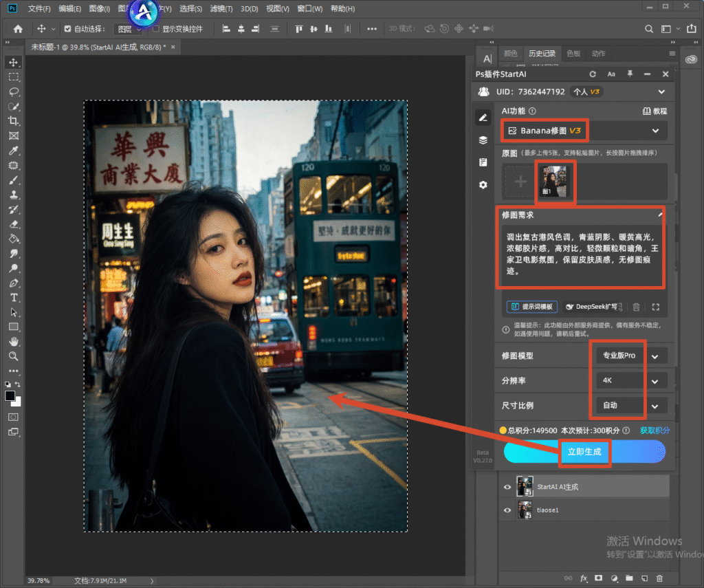The width and height of the screenshot is (704, 588).
Task: Select the Quick Selection tool
Action: pyautogui.click(x=14, y=107)
